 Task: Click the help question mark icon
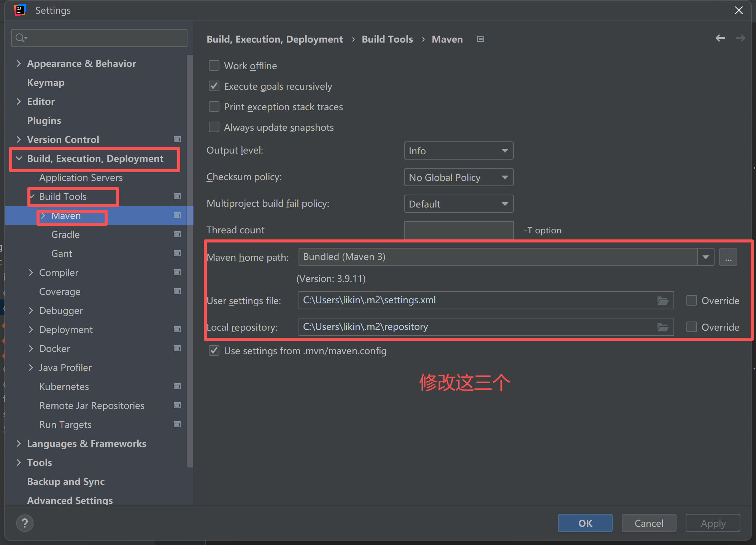[x=25, y=523]
